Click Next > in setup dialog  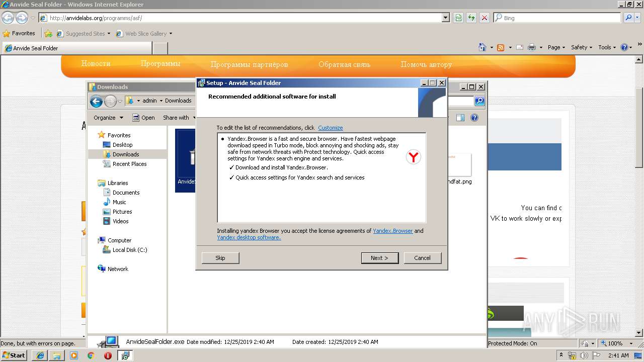pos(380,258)
